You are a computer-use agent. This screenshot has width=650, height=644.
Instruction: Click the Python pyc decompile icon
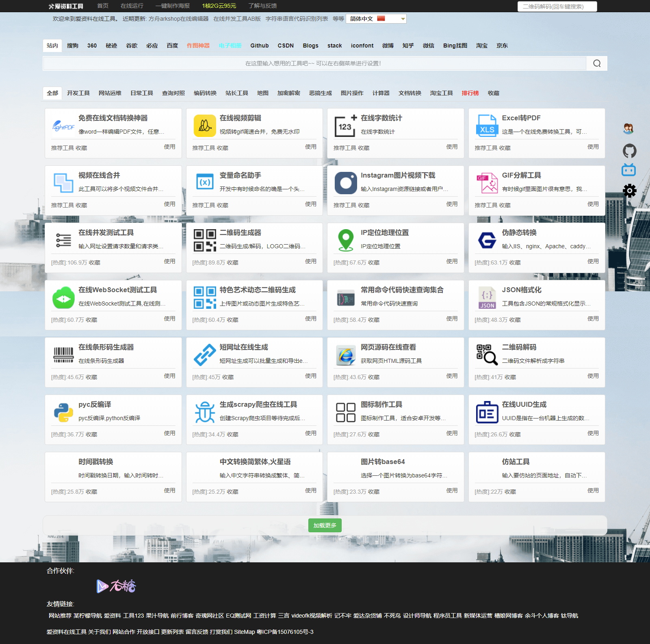63,412
